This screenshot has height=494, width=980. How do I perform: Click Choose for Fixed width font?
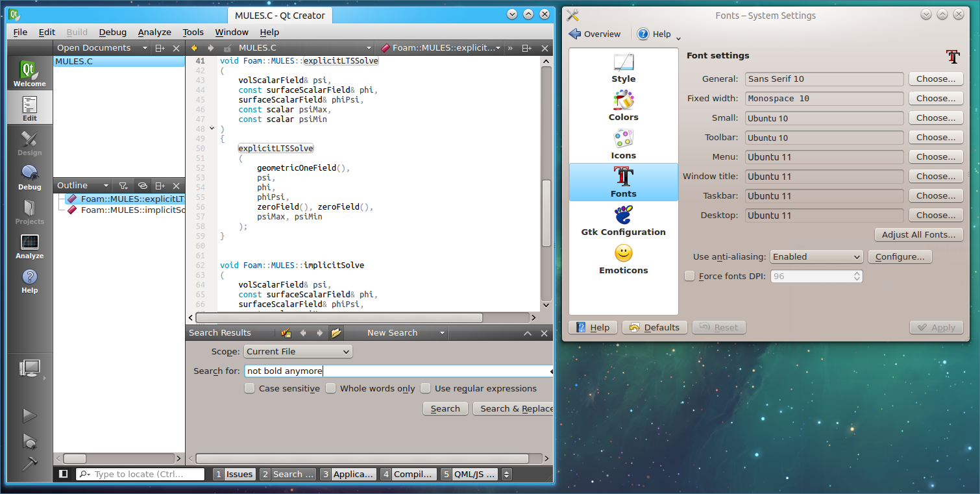click(936, 98)
